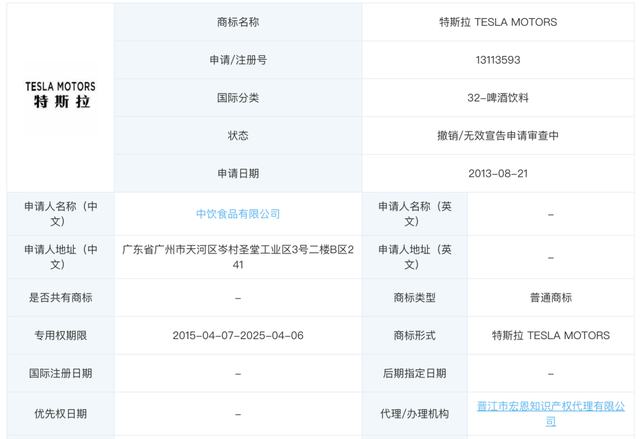640x439 pixels.
Task: Select the 32-啤酒饮料 classification value
Action: pyautogui.click(x=498, y=98)
